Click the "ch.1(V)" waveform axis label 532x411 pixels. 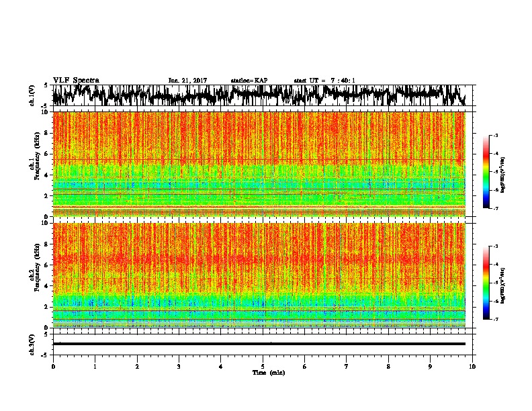[32, 95]
